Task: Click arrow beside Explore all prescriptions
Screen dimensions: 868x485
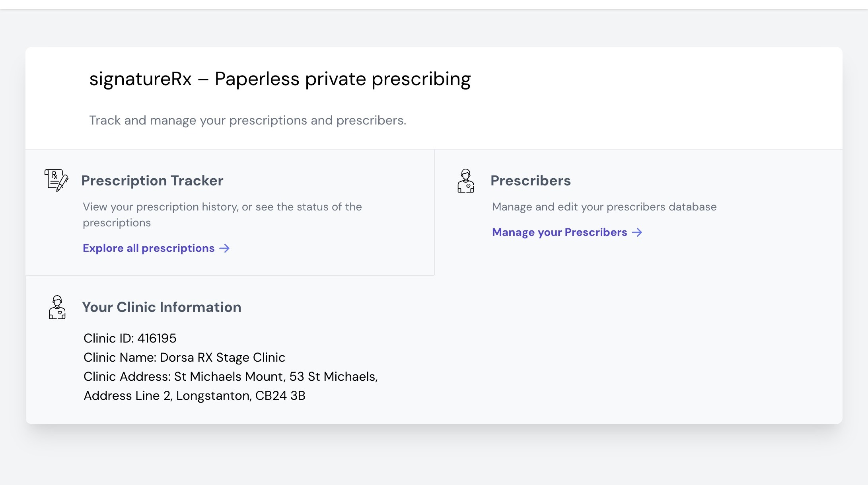Action: [225, 248]
